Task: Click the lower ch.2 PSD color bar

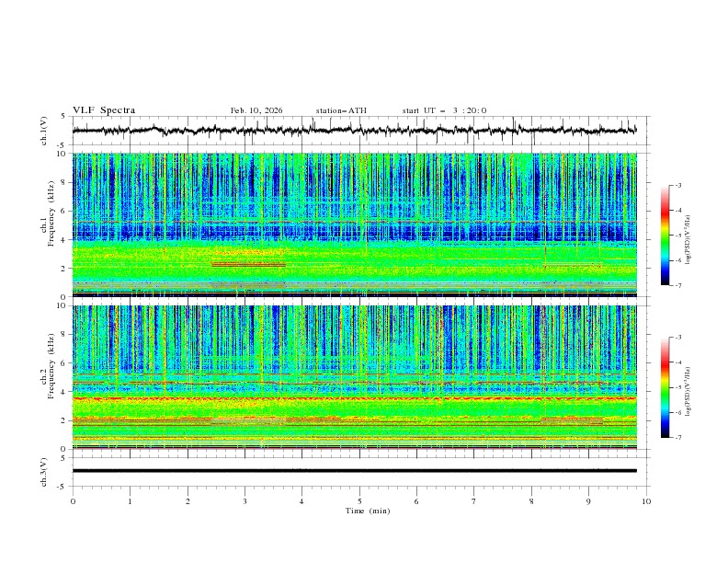Action: [x=665, y=387]
